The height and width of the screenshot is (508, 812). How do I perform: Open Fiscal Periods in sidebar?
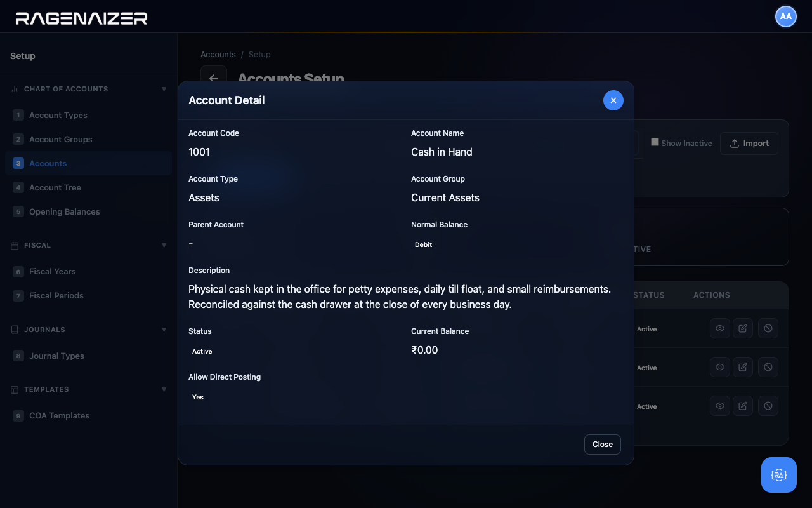[x=88, y=295]
